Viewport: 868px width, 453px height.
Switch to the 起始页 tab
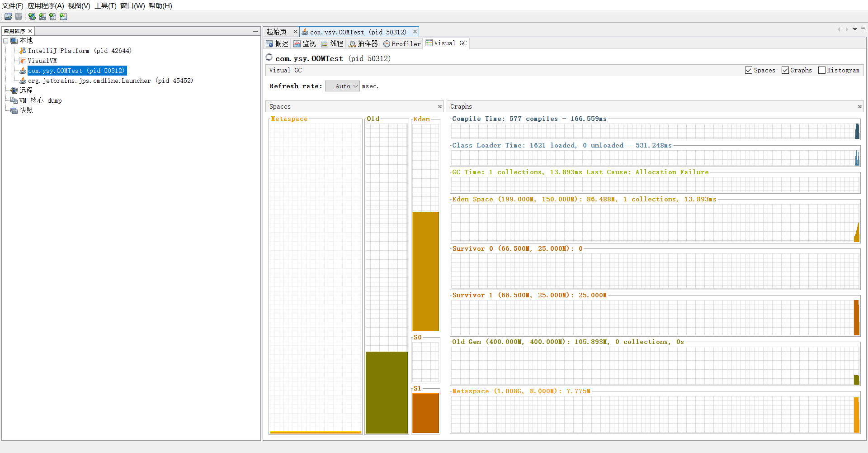277,32
